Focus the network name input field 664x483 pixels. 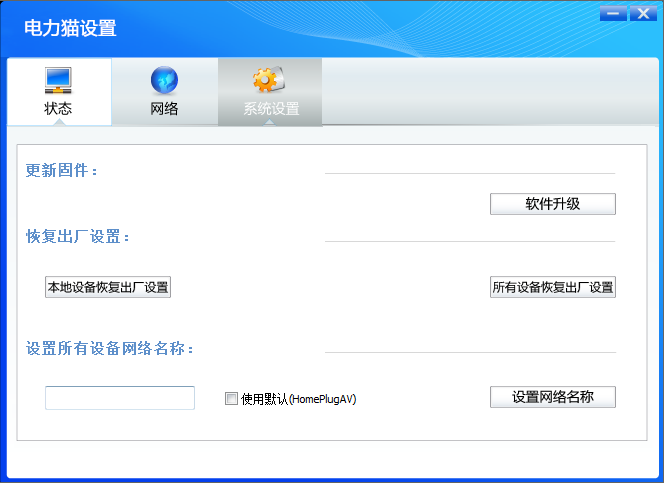(120, 398)
